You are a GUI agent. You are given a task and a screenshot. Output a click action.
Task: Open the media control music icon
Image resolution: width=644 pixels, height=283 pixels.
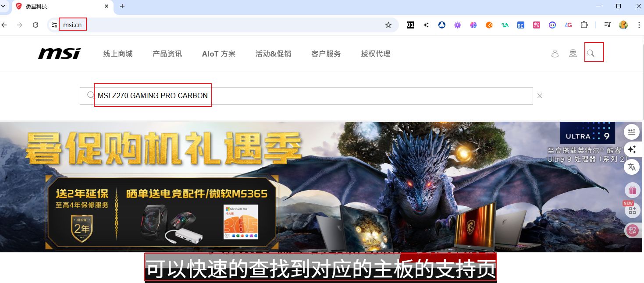tap(608, 25)
